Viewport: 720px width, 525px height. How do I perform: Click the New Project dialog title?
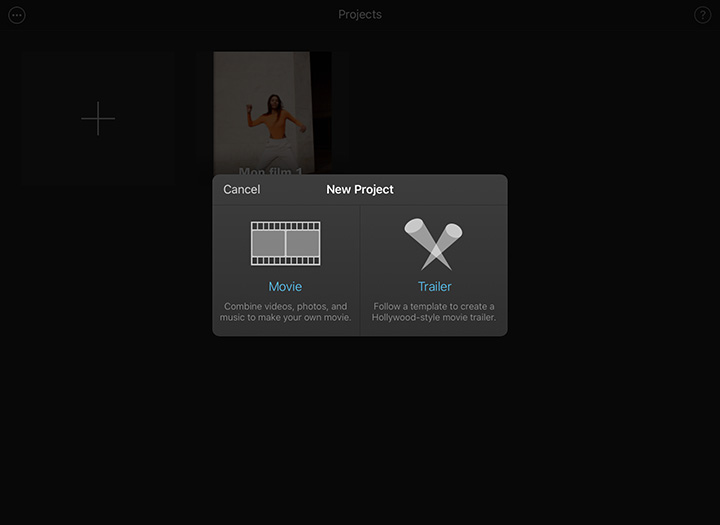[360, 189]
